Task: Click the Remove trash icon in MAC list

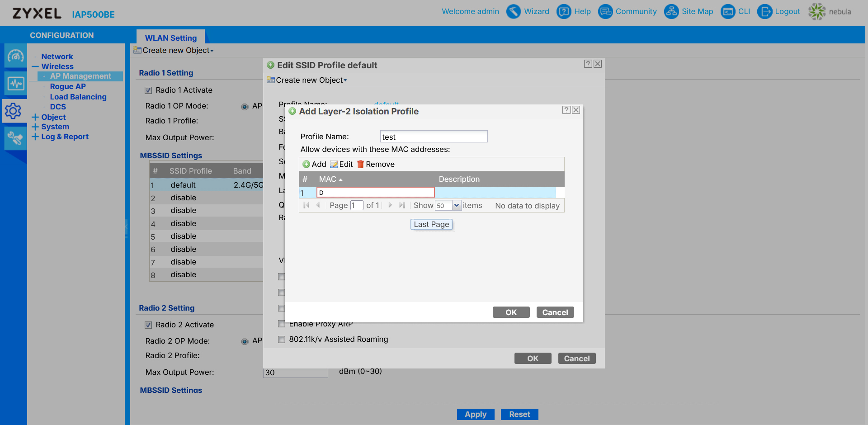Action: click(x=360, y=164)
